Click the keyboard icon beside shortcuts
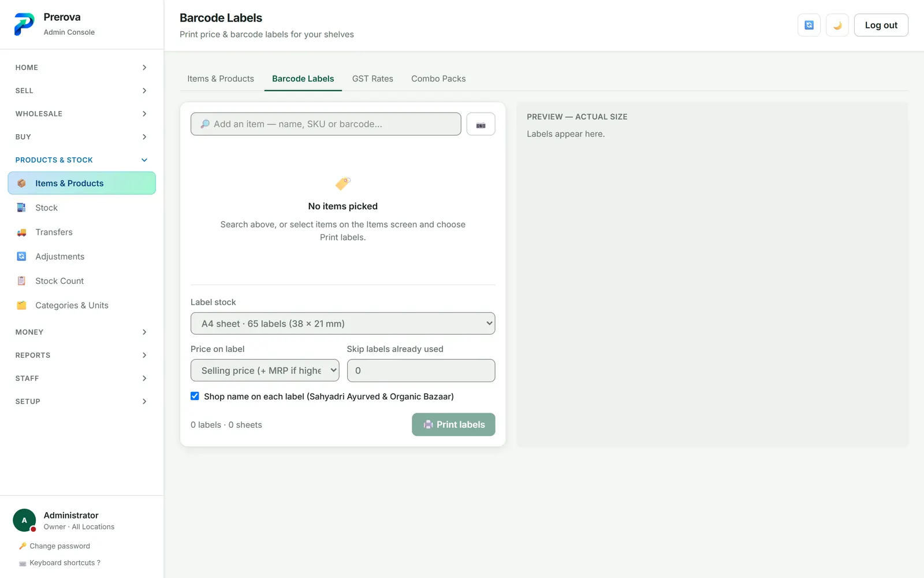 click(23, 563)
